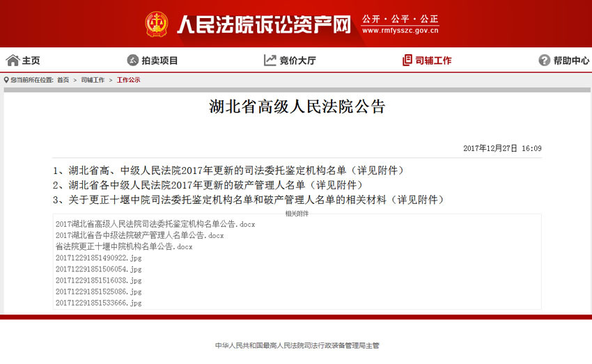
Task: Open 省法院更正十堰中院机构名单公告.docx attachment
Action: [124, 246]
